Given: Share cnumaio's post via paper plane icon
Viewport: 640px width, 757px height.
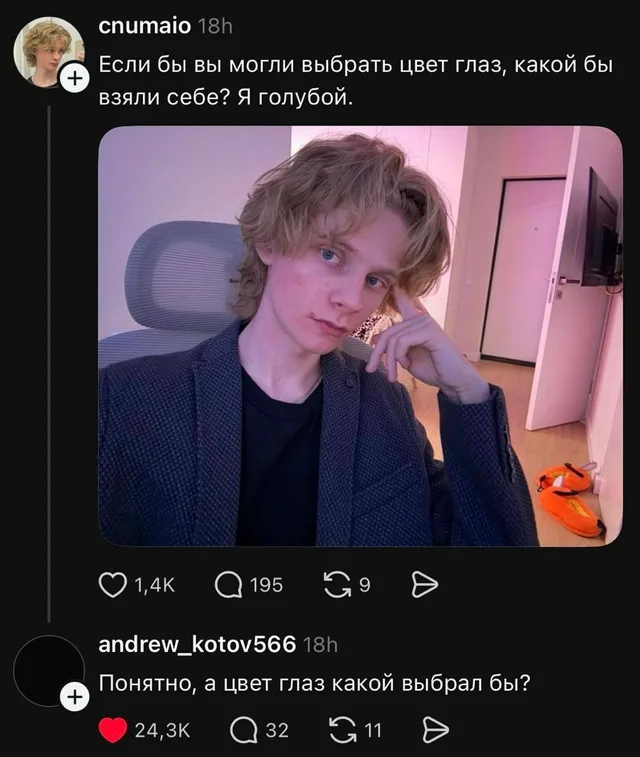Looking at the screenshot, I should coord(425,585).
